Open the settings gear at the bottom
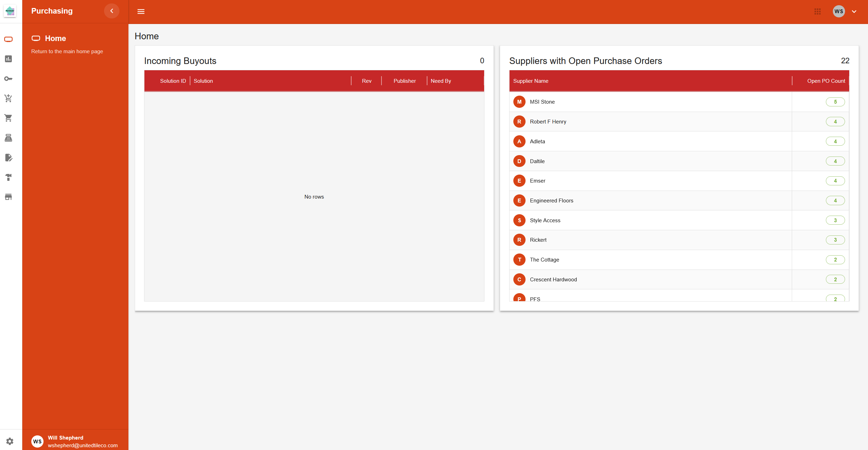Viewport: 868px width, 450px height. [x=9, y=441]
